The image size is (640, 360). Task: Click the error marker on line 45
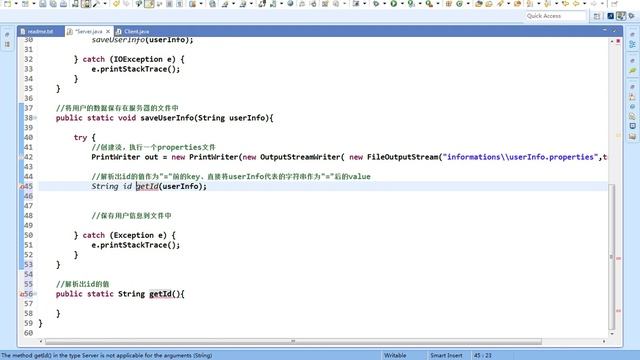click(x=22, y=187)
